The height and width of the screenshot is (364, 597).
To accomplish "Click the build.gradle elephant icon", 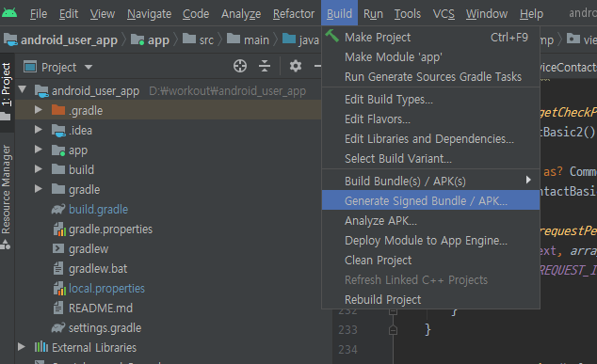I will (58, 209).
